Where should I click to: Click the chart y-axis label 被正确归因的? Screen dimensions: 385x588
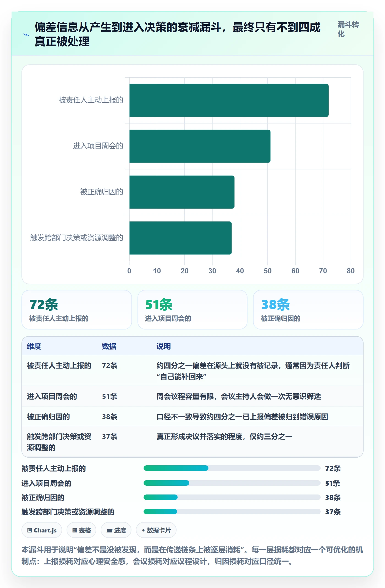tap(101, 192)
